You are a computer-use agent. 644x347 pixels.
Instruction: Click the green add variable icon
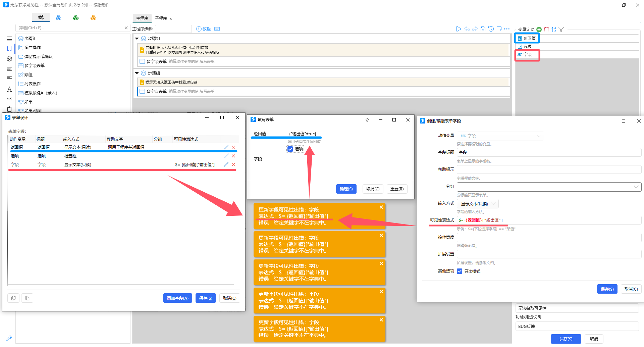point(539,30)
